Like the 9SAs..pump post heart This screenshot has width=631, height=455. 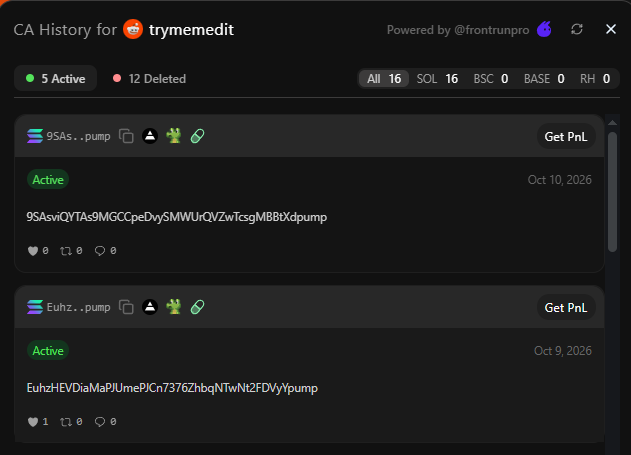tap(33, 251)
